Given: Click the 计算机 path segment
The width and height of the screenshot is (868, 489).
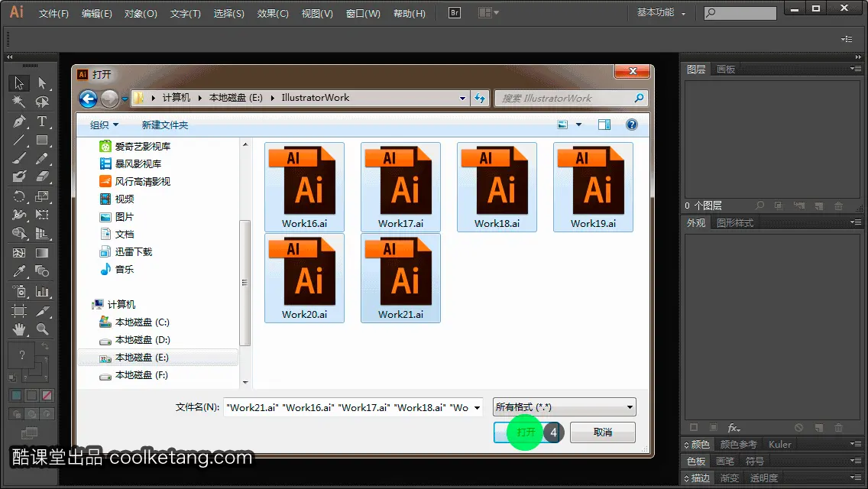Looking at the screenshot, I should [176, 98].
